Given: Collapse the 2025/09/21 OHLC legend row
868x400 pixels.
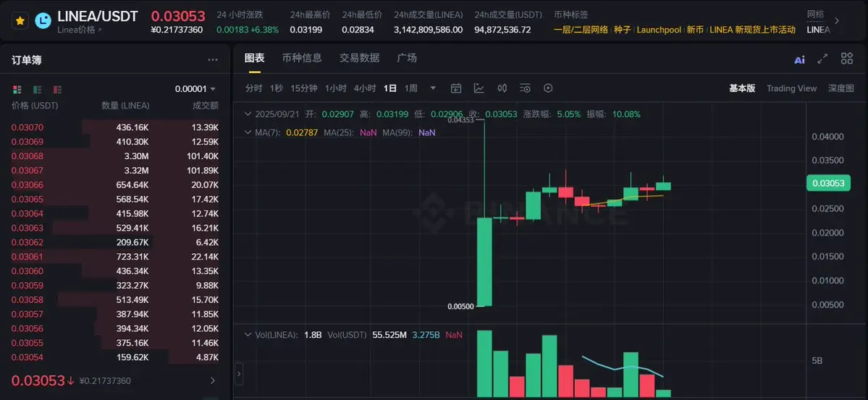Looking at the screenshot, I should pos(248,114).
